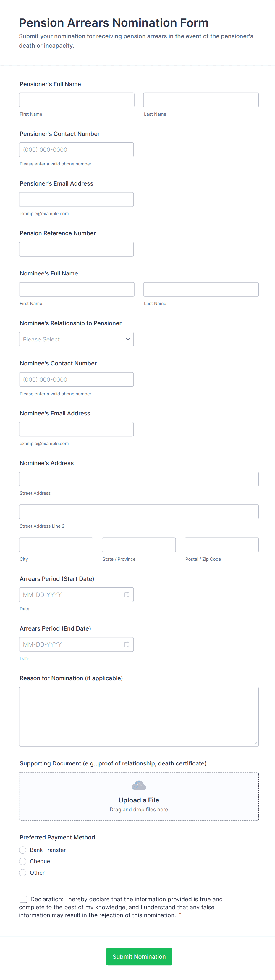Viewport: 275px width, 980px height.
Task: Click Nominee's Email Address field
Action: point(76,429)
